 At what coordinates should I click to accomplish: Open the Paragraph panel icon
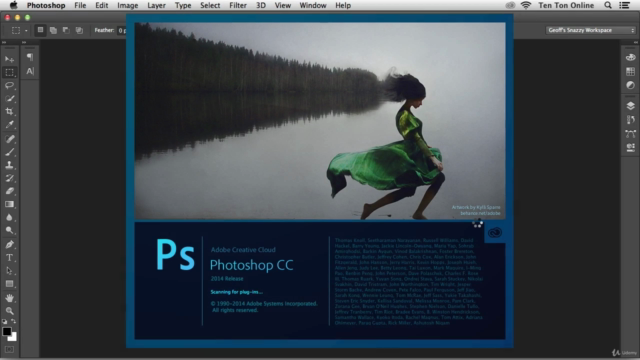coord(30,57)
